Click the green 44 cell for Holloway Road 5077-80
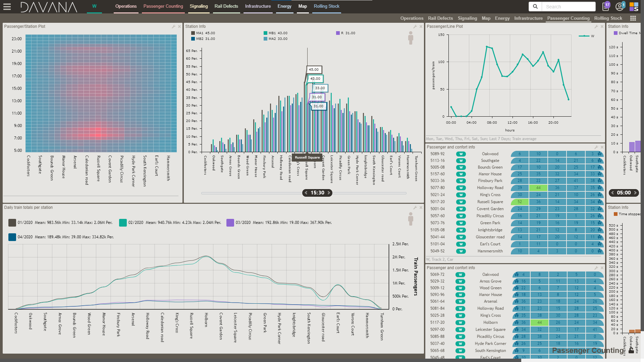This screenshot has width=644, height=362. coord(538,188)
